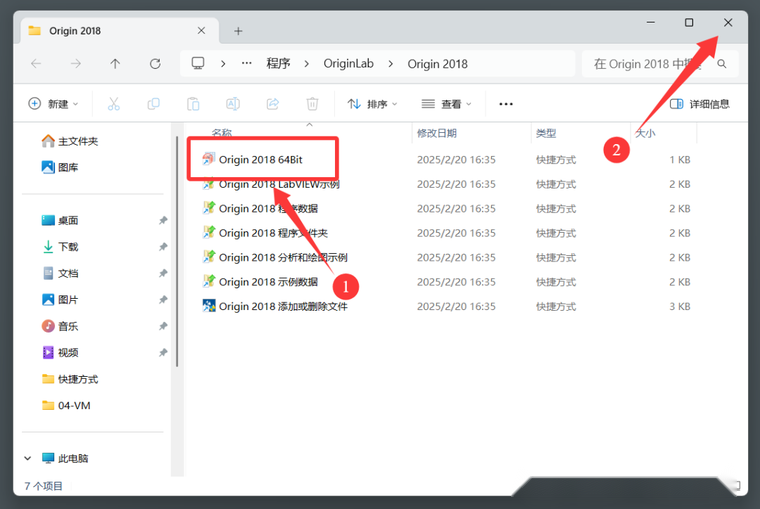Click the Back navigation arrow

coord(36,64)
